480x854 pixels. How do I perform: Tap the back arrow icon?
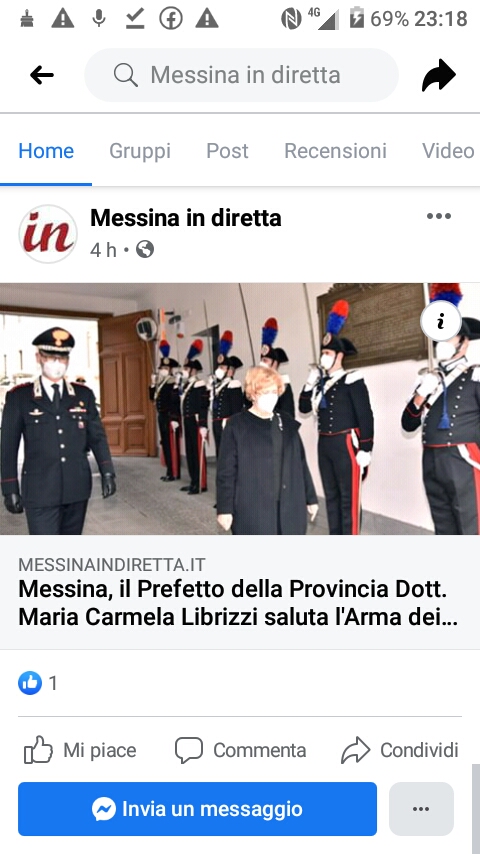point(42,75)
